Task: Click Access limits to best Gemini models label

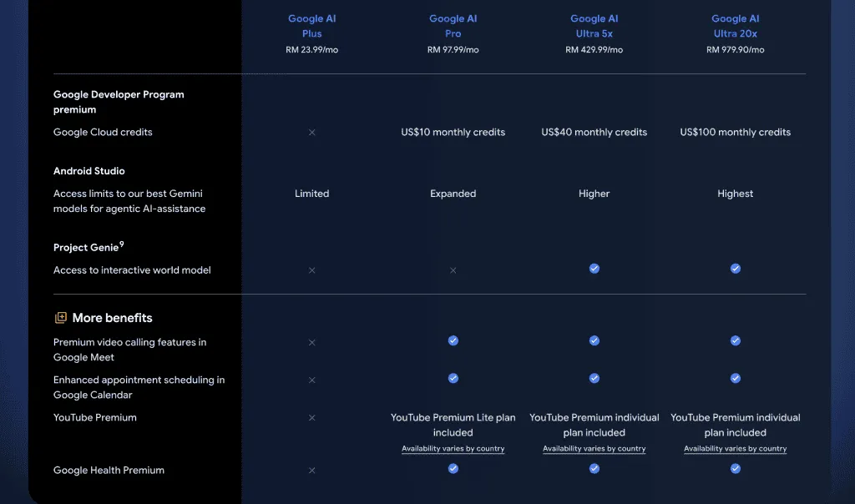Action: 129,201
